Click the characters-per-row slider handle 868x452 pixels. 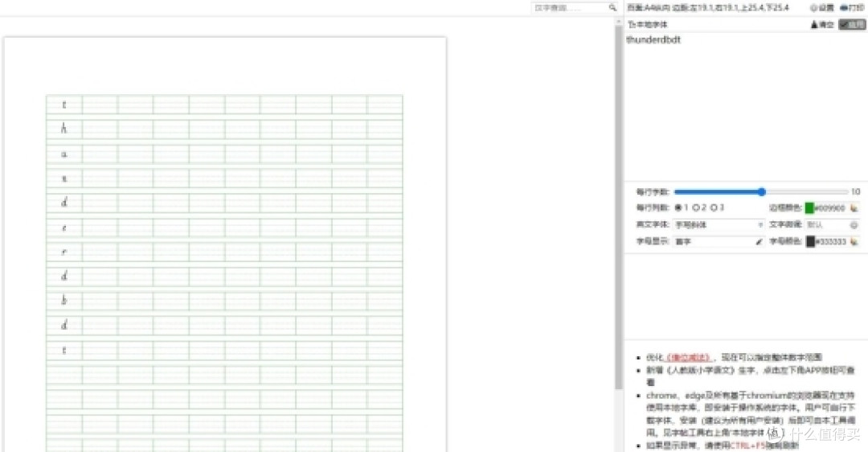(x=762, y=191)
